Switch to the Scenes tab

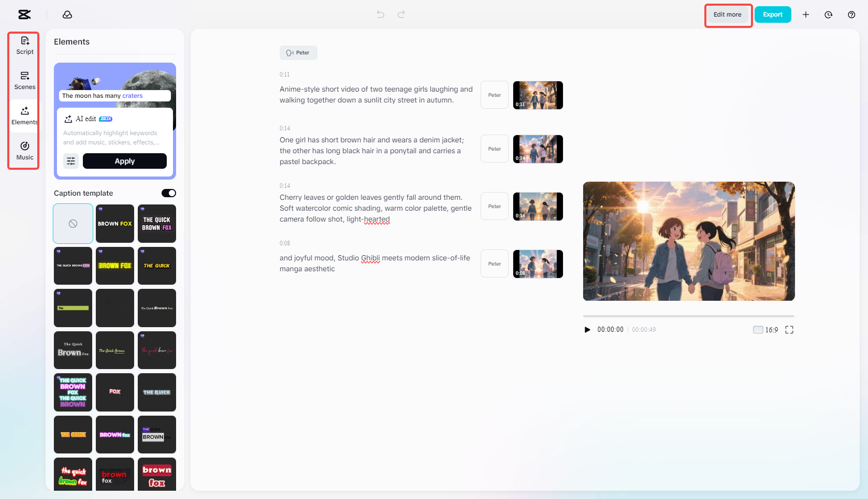pyautogui.click(x=25, y=81)
